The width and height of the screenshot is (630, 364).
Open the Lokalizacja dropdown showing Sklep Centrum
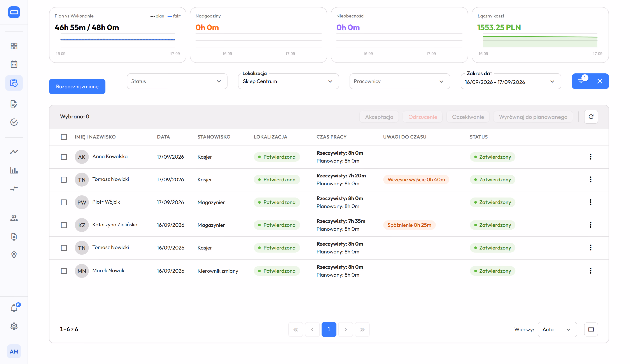(x=288, y=81)
